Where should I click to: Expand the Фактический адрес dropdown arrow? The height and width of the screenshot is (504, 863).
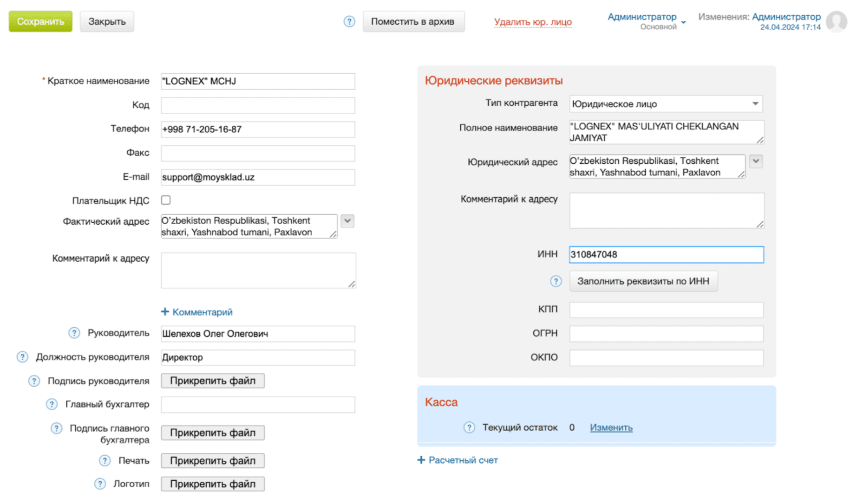(347, 221)
